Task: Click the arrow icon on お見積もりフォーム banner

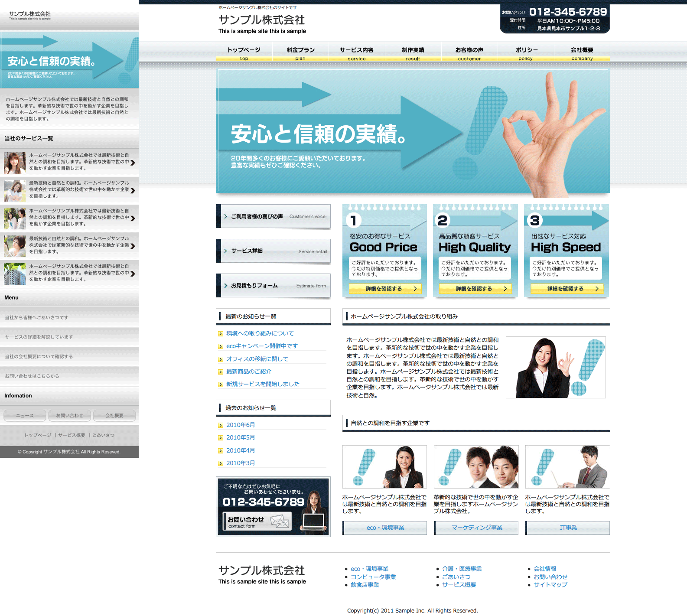Action: [226, 286]
